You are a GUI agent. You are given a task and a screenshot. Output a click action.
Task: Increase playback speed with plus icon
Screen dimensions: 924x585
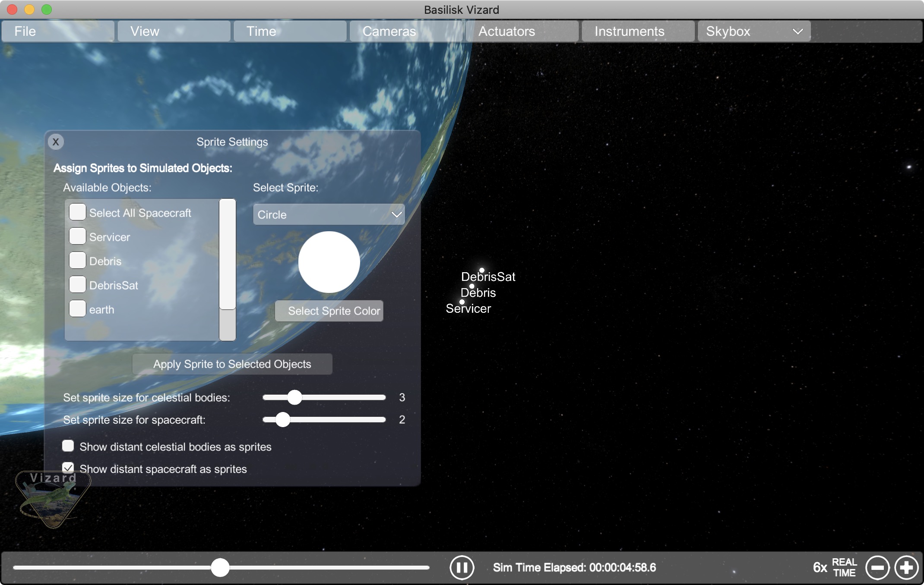906,567
